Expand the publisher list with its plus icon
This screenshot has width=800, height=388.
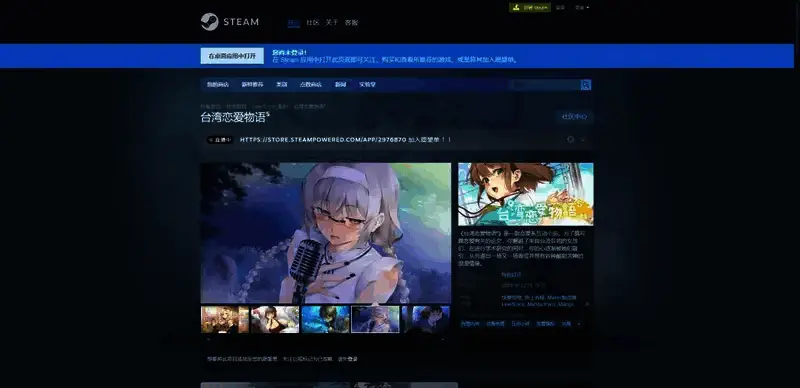[586, 304]
